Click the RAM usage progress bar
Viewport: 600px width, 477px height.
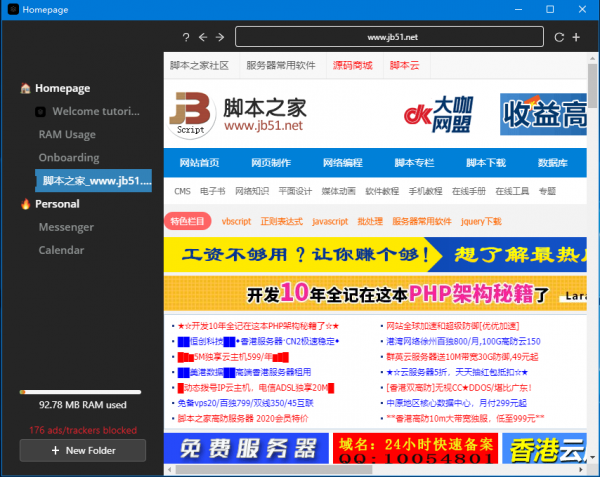pos(81,392)
